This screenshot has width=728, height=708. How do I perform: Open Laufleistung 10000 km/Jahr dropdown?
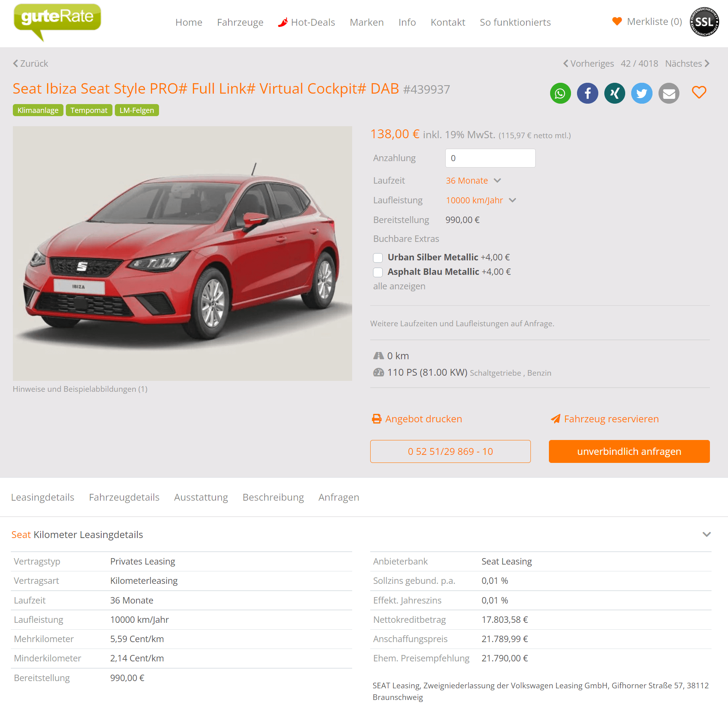(x=481, y=200)
